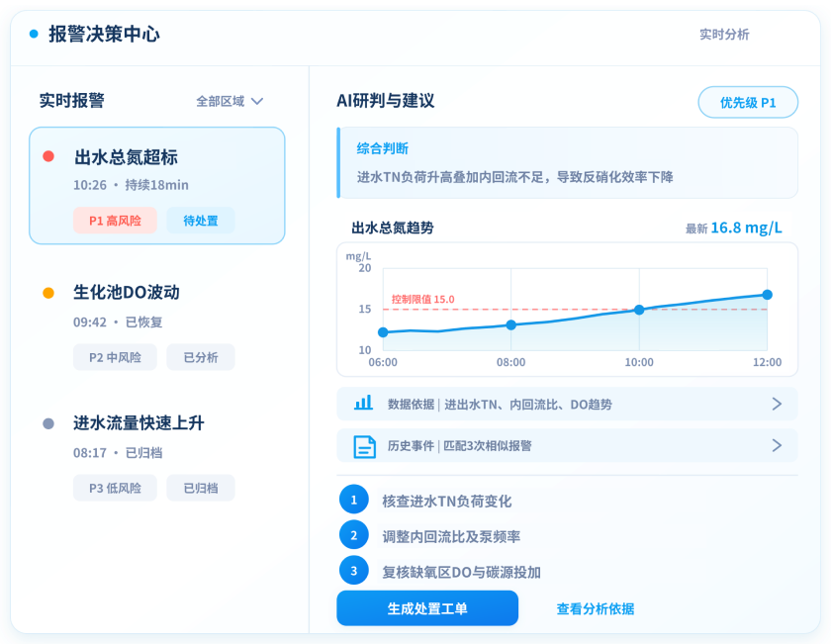Image resolution: width=831 pixels, height=644 pixels.
Task: Click the 综合判断 heading
Action: coord(382,148)
